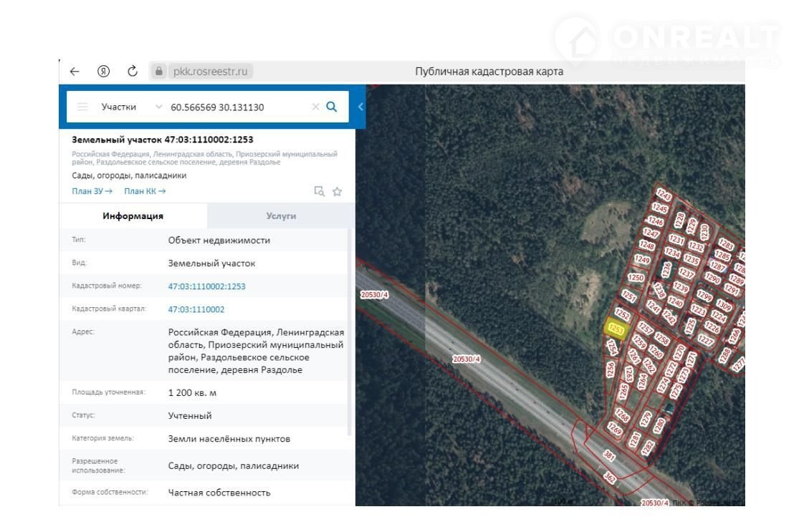Image resolution: width=804 pixels, height=532 pixels.
Task: Clear the search field with X
Action: click(315, 107)
